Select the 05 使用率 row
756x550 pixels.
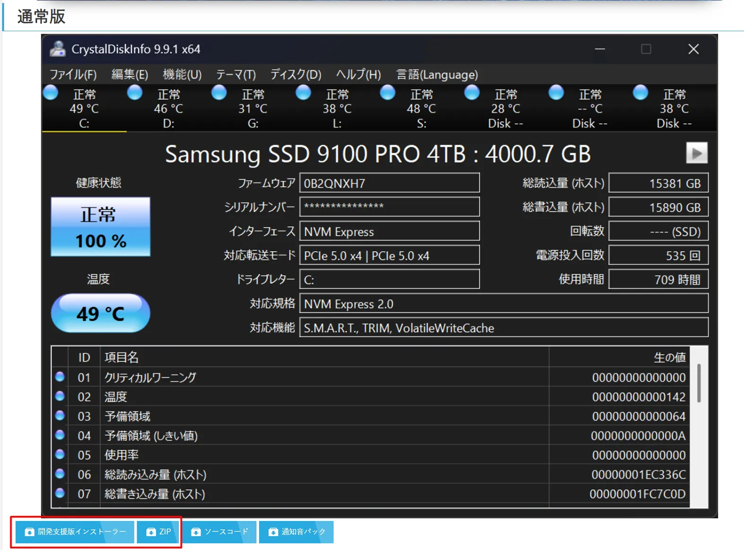pos(370,455)
